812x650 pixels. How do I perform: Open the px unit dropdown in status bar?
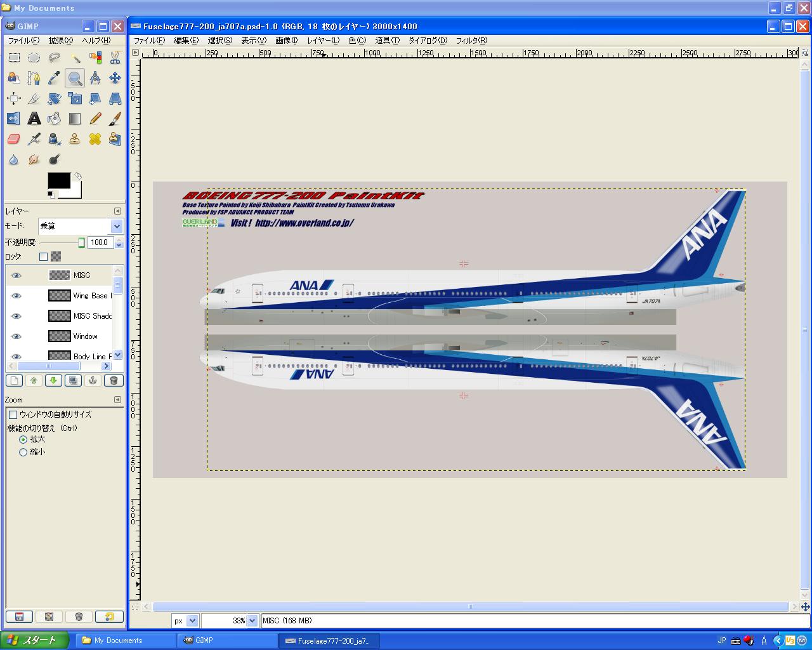(x=192, y=621)
